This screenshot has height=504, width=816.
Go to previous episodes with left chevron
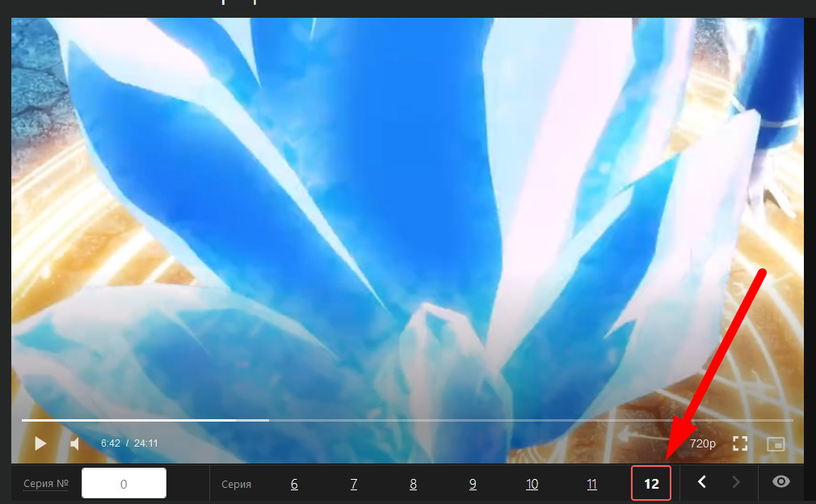(702, 482)
